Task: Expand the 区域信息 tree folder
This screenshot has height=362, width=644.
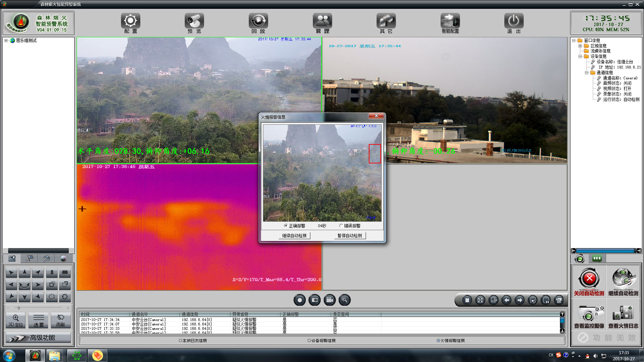Action: 580,46
